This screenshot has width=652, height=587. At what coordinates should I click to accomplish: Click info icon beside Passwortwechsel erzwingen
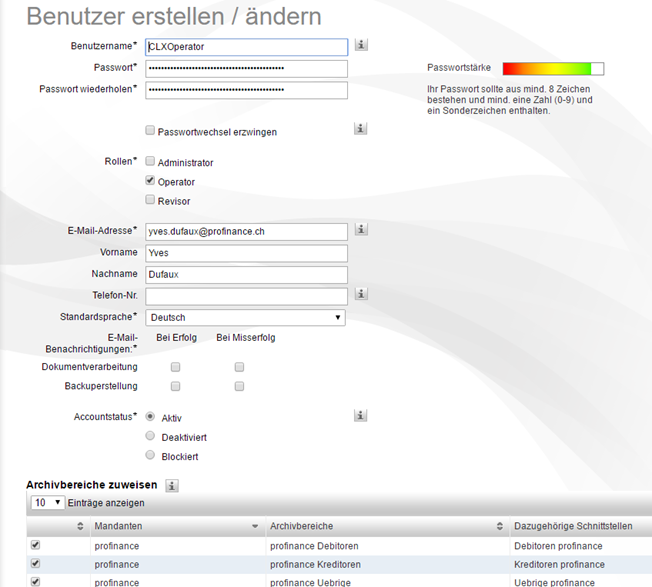(x=361, y=129)
